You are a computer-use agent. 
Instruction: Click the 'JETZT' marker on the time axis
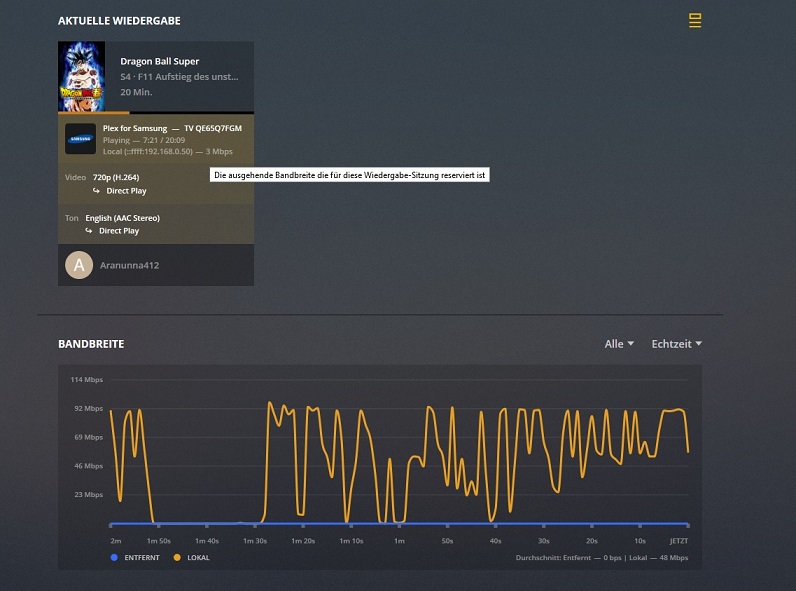679,541
